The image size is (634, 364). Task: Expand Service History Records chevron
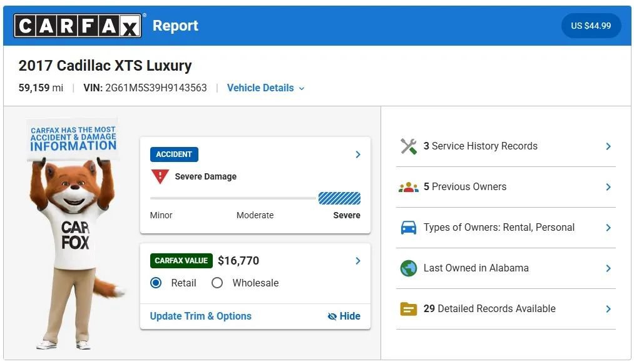[x=608, y=146]
